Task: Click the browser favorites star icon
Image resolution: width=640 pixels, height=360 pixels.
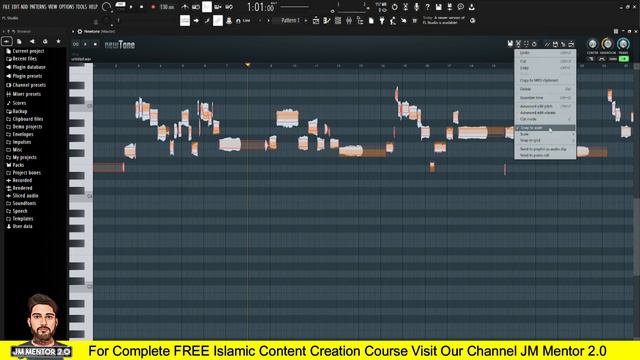Action: (x=58, y=41)
